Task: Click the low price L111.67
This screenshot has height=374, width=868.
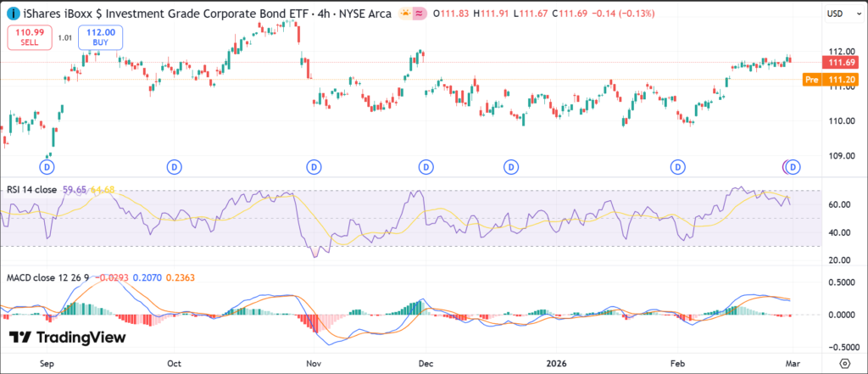Action: [x=531, y=14]
